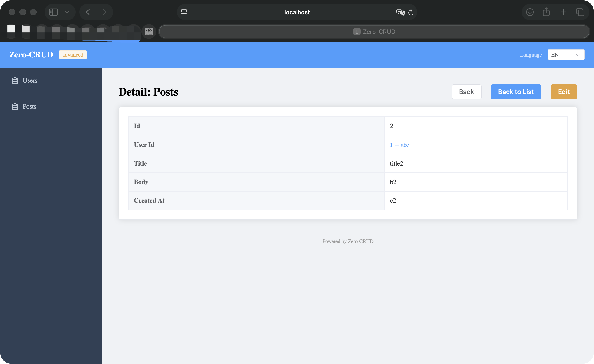
Task: Expand the sidebar options chevron in Safari
Action: pyautogui.click(x=67, y=12)
